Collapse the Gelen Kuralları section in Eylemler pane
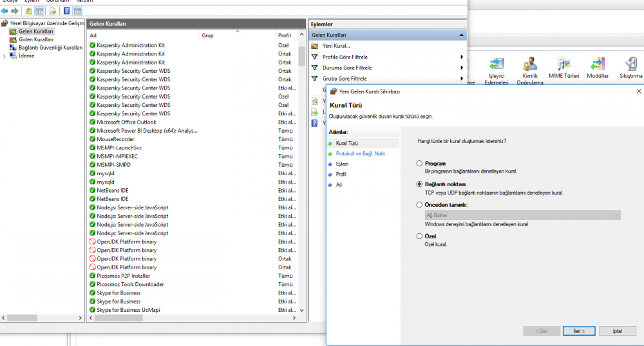644x346 pixels. pos(461,35)
